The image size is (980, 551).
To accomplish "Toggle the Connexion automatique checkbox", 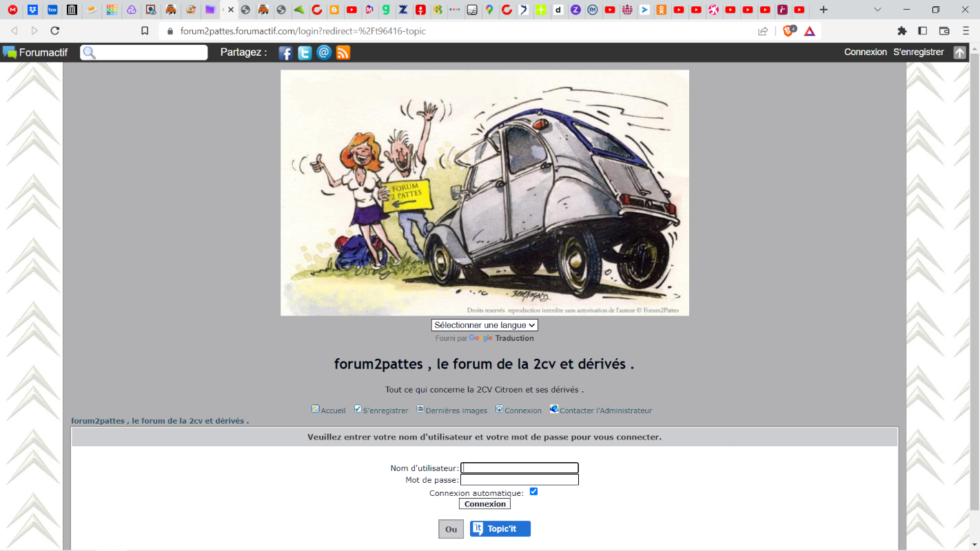I will pyautogui.click(x=533, y=492).
